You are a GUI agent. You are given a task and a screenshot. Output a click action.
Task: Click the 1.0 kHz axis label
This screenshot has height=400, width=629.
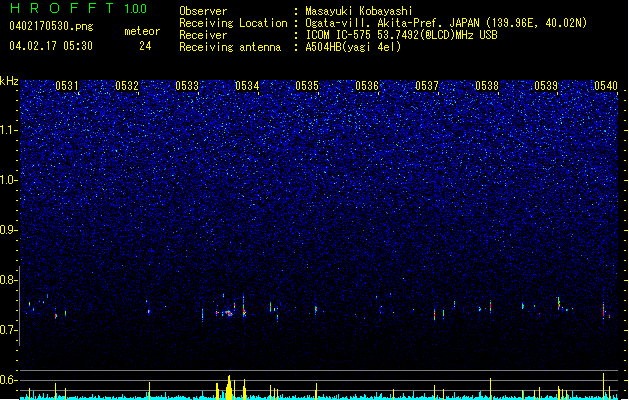point(9,180)
